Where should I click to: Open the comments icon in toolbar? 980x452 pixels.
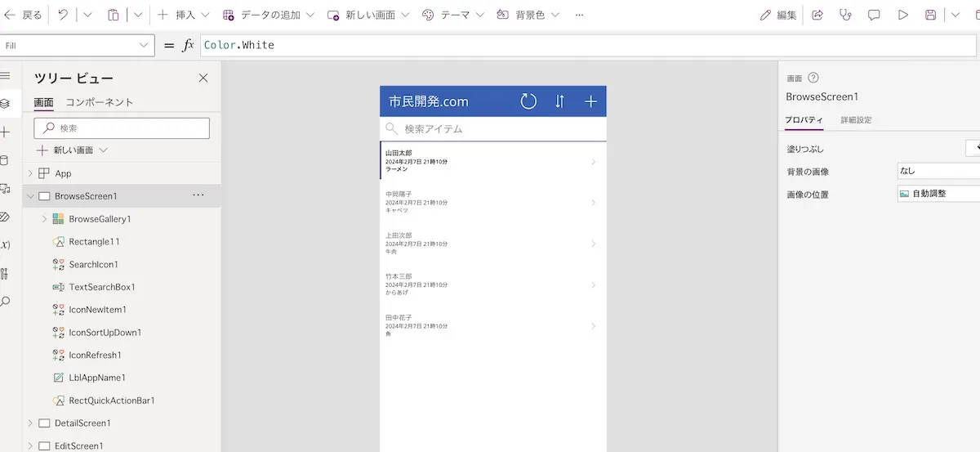click(x=874, y=15)
